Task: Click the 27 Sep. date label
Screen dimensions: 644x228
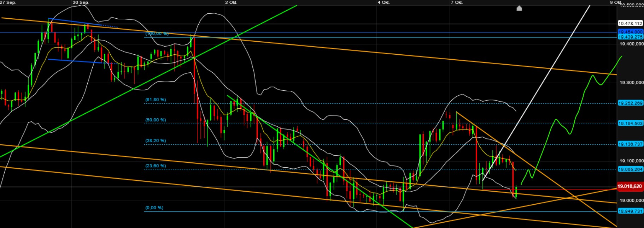Action: pyautogui.click(x=8, y=2)
